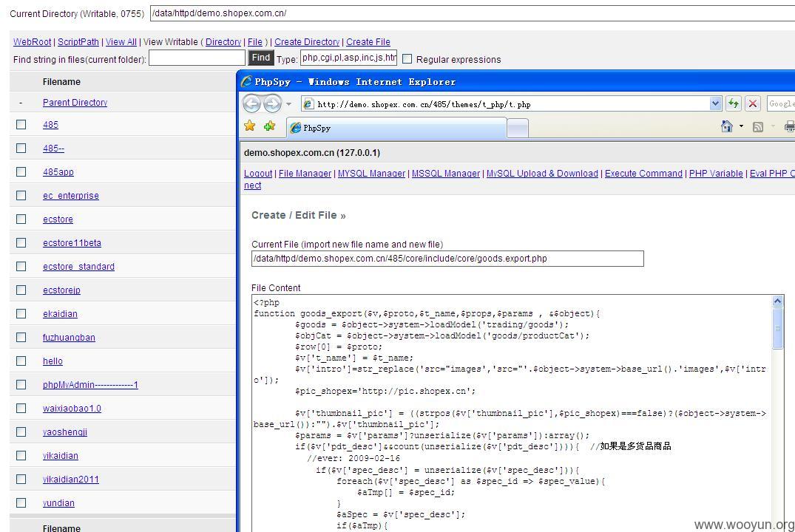The width and height of the screenshot is (795, 532).
Task: Click the IE Back navigation arrow
Action: point(251,104)
